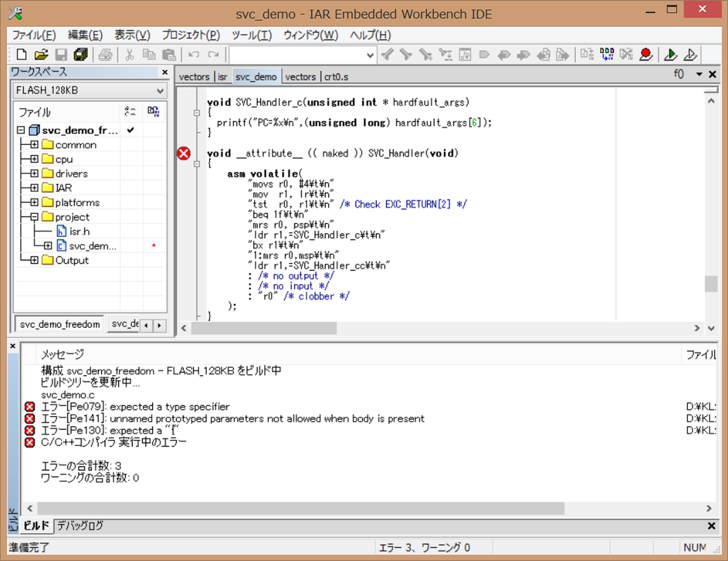The image size is (728, 561).
Task: Open the editor window list dropdown arrow
Action: click(x=699, y=74)
